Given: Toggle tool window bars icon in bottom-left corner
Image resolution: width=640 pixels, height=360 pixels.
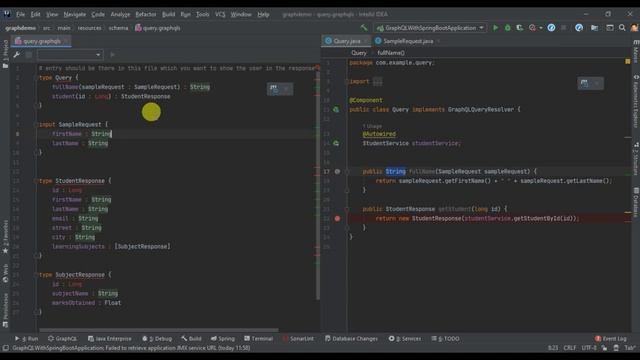Looking at the screenshot, I should click(x=5, y=348).
